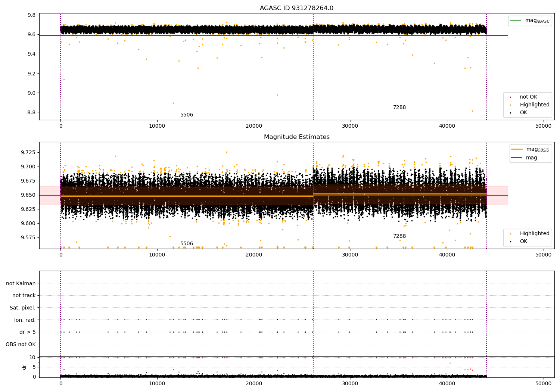This screenshot has height=392, width=560.
Task: Click the 9.700 y-axis tick in middle plot
Action: point(29,167)
